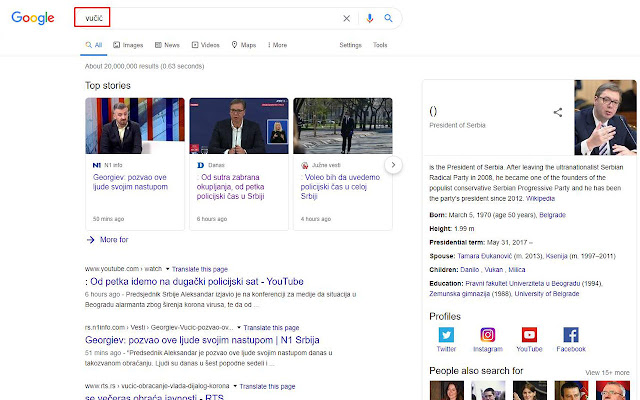The width and height of the screenshot is (640, 400).
Task: Clear the search box with X
Action: (347, 18)
